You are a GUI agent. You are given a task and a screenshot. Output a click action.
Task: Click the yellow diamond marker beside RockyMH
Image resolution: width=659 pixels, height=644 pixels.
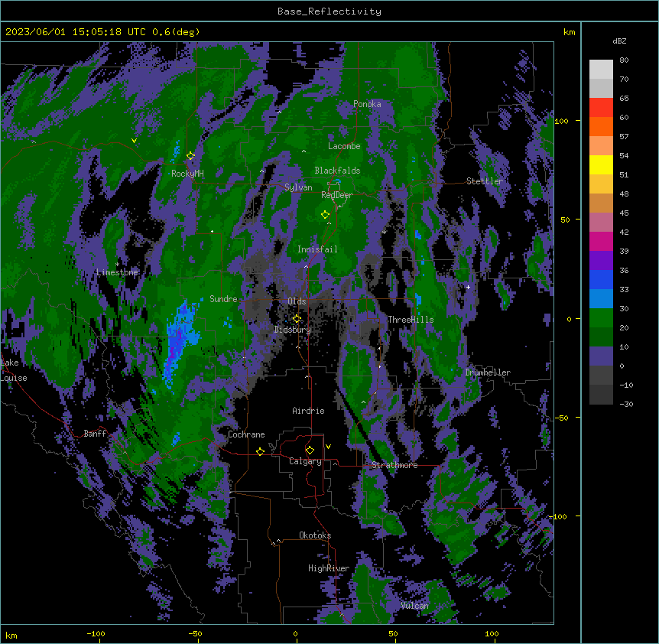tap(190, 156)
